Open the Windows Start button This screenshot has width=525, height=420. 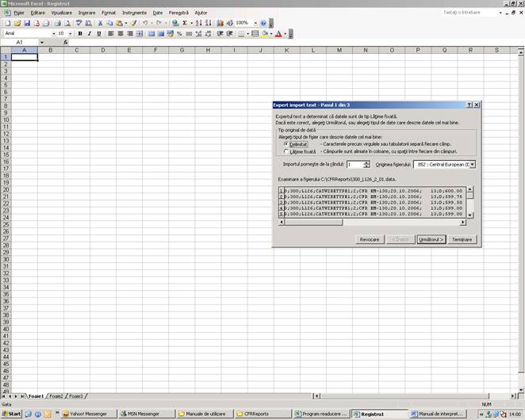[11, 414]
